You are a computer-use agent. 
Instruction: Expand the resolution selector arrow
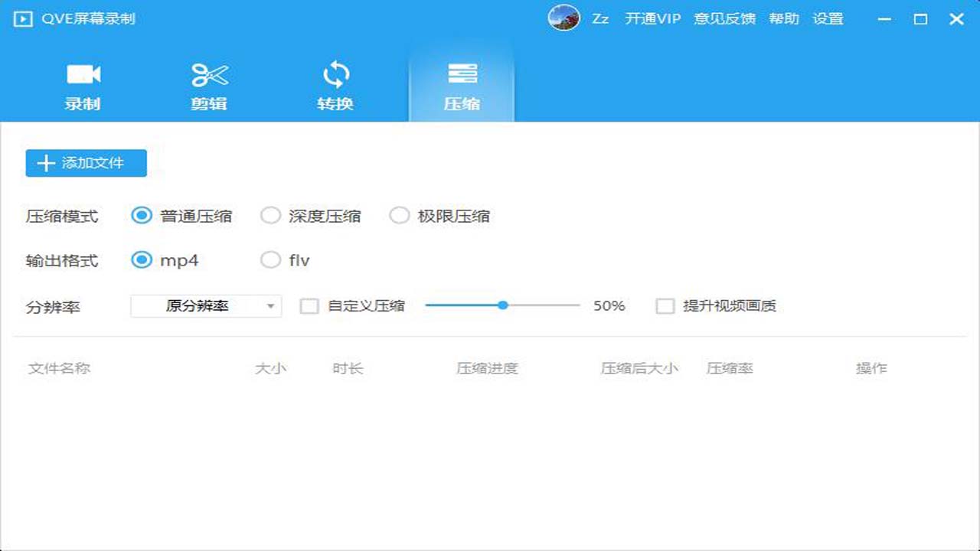269,305
